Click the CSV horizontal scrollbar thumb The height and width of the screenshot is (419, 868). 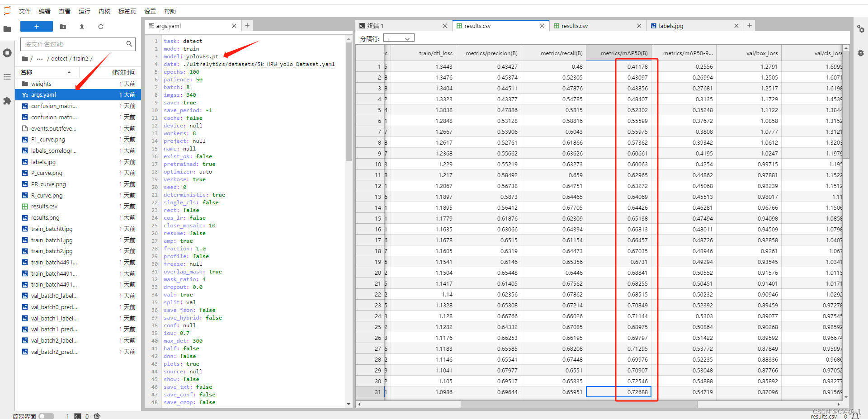click(579, 405)
